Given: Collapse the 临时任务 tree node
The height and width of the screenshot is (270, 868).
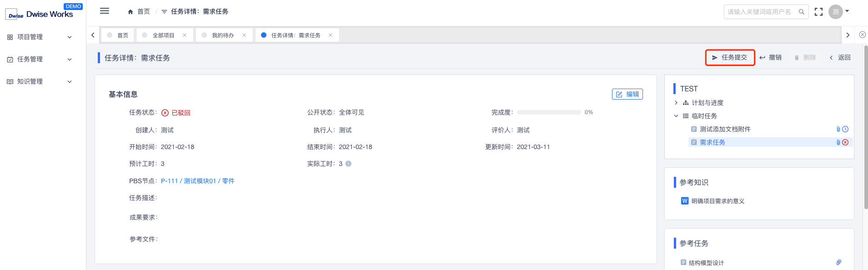Looking at the screenshot, I should tap(676, 116).
